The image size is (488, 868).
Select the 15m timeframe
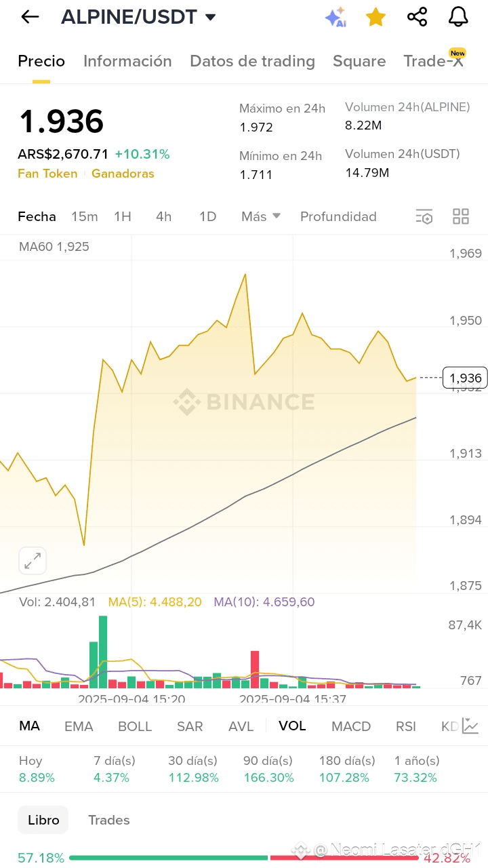(85, 216)
